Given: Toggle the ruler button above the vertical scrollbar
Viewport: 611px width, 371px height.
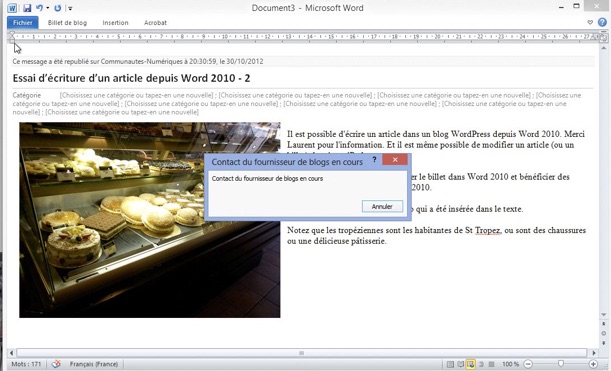Looking at the screenshot, I should click(x=604, y=37).
